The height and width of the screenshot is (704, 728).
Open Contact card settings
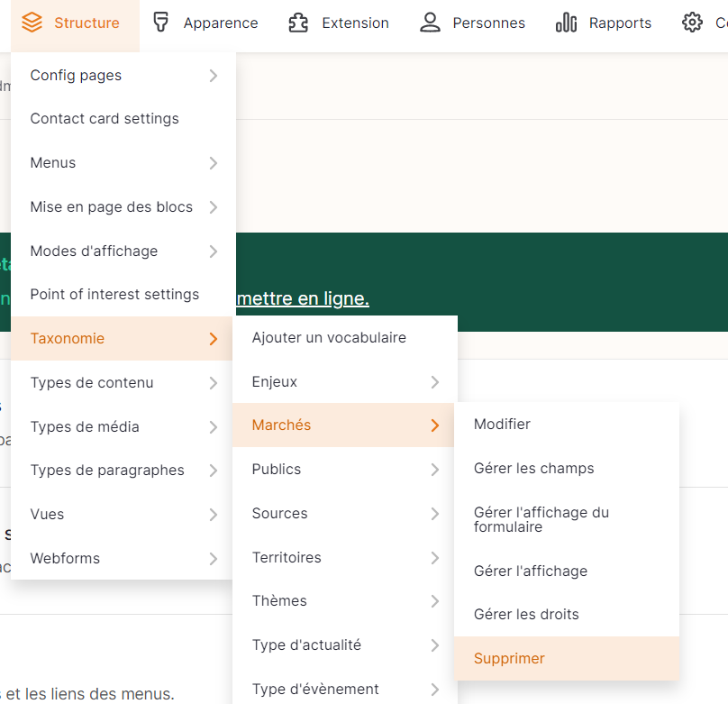tap(105, 119)
